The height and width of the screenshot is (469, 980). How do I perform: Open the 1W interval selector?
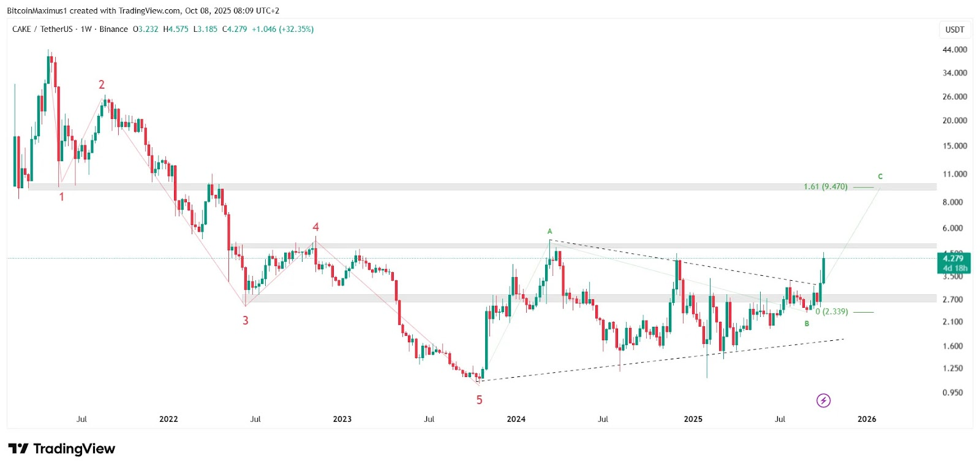coord(86,29)
